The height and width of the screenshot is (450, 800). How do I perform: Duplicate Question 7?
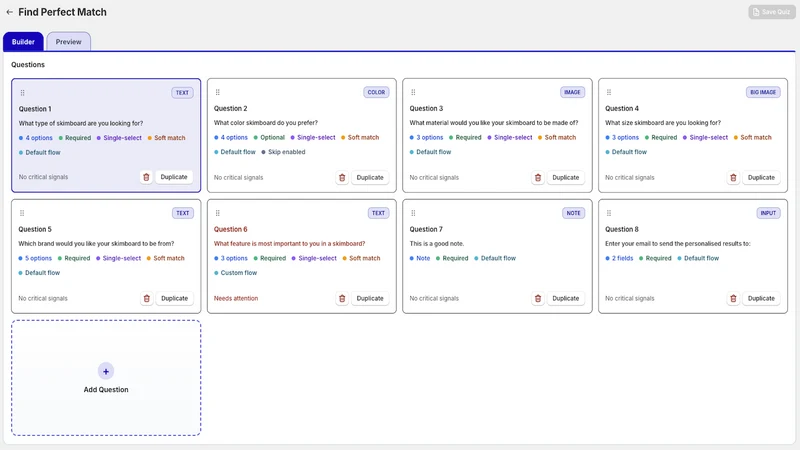(x=565, y=298)
